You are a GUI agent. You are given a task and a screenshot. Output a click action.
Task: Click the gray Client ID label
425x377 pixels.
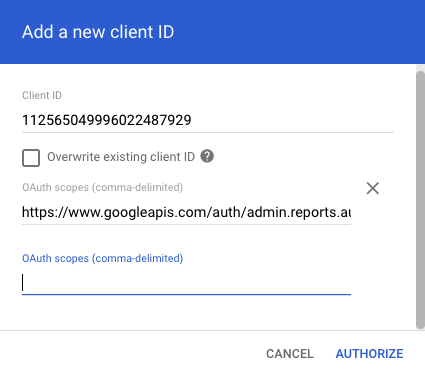click(42, 95)
